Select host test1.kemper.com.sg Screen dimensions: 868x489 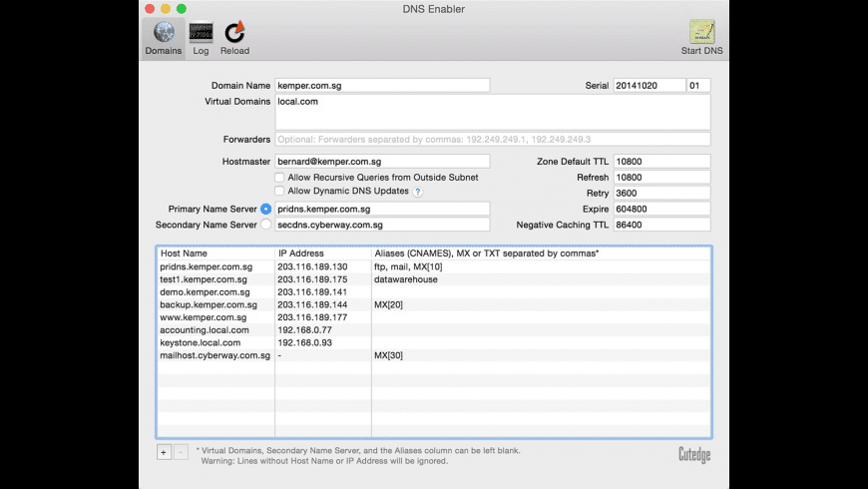click(204, 279)
